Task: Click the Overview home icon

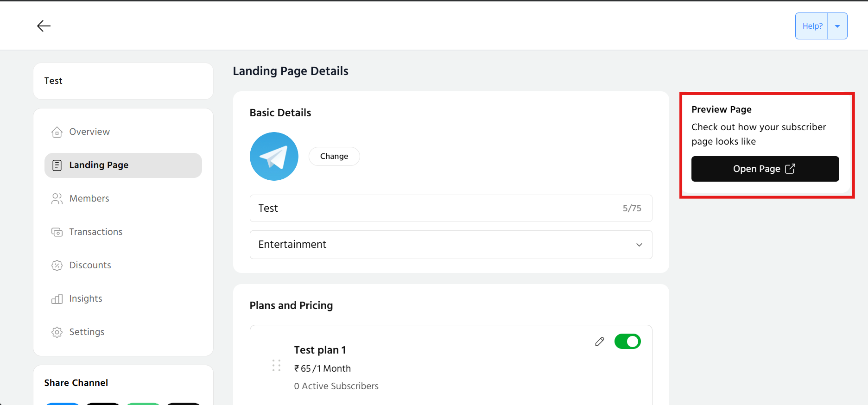Action: tap(57, 132)
